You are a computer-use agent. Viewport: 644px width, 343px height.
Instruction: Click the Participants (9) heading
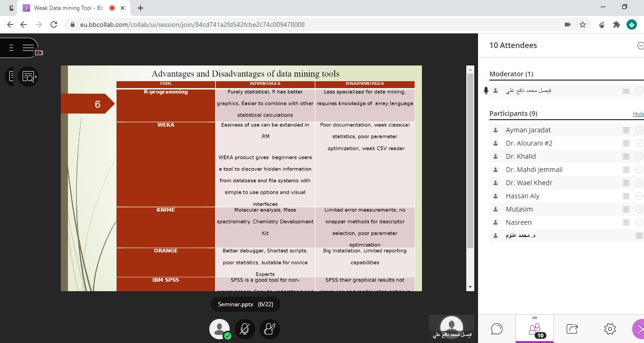[x=513, y=114]
